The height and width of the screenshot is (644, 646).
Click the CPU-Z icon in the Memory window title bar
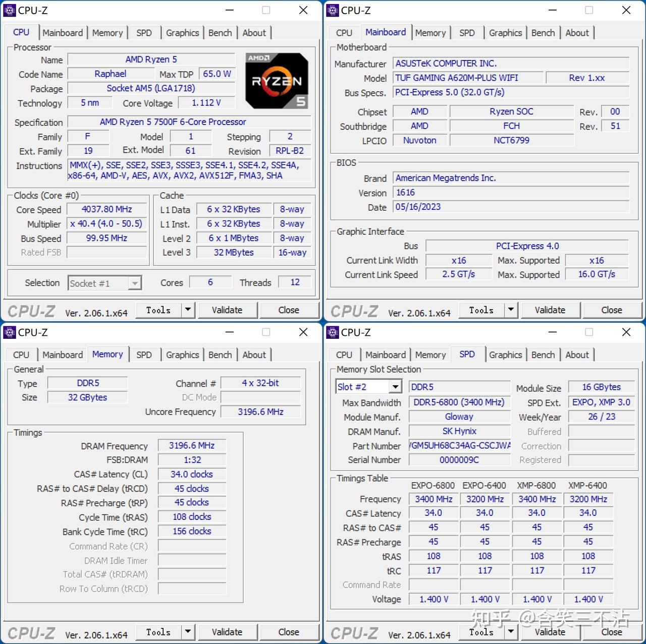(9, 332)
